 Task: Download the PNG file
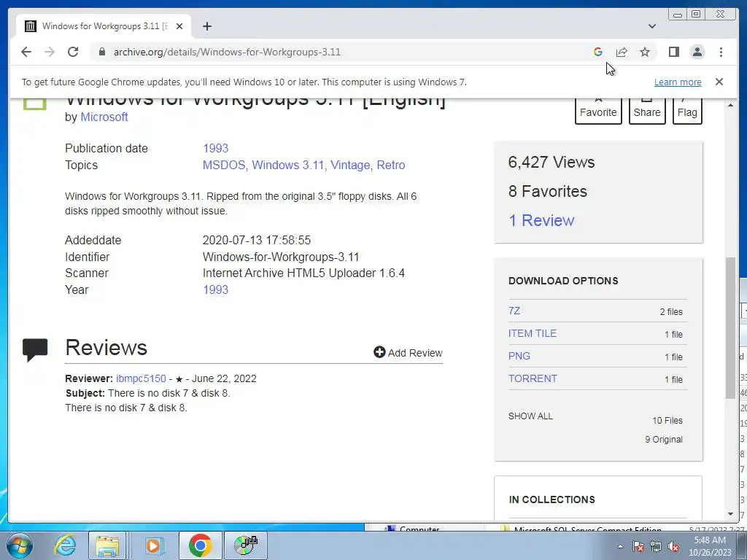[519, 356]
